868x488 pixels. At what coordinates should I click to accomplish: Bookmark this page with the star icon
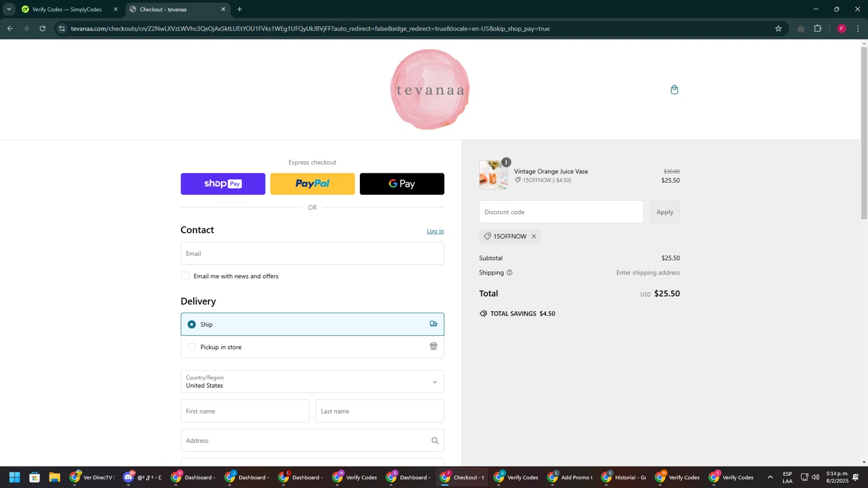point(778,28)
